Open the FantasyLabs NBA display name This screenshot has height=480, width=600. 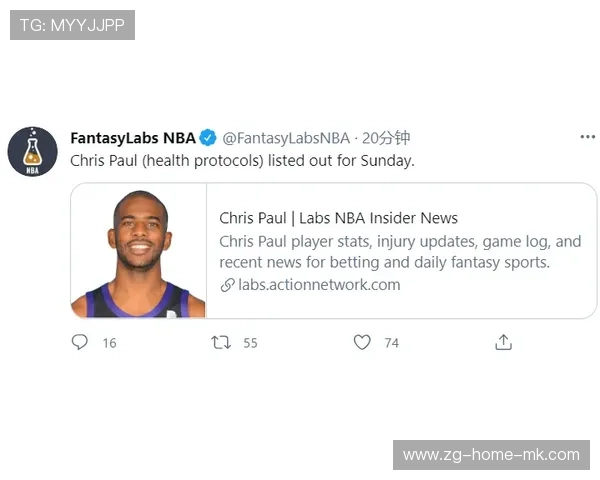point(133,138)
